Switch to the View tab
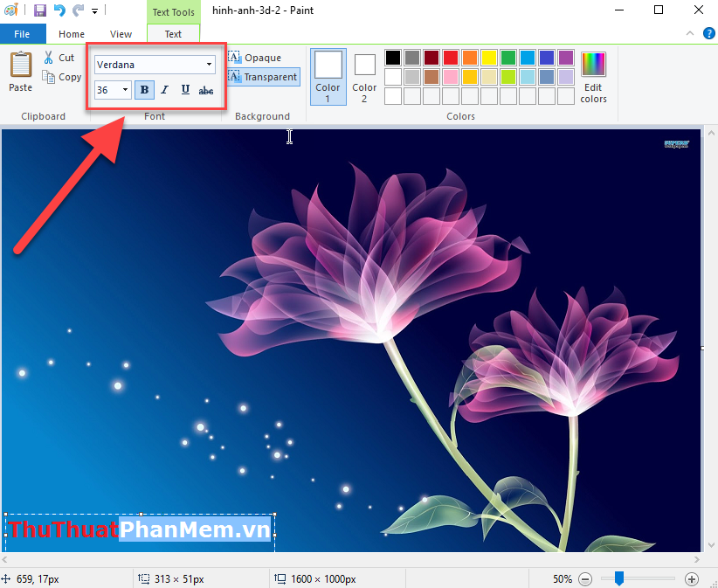 coord(121,33)
